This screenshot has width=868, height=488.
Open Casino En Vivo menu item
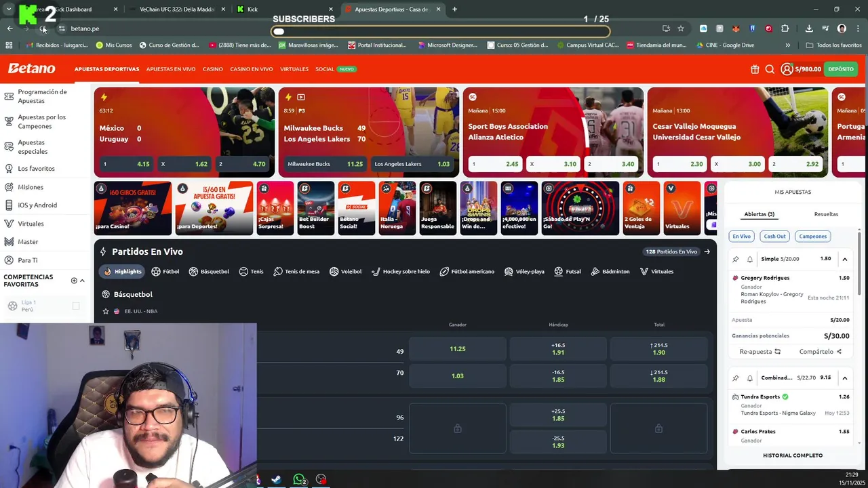pos(251,69)
